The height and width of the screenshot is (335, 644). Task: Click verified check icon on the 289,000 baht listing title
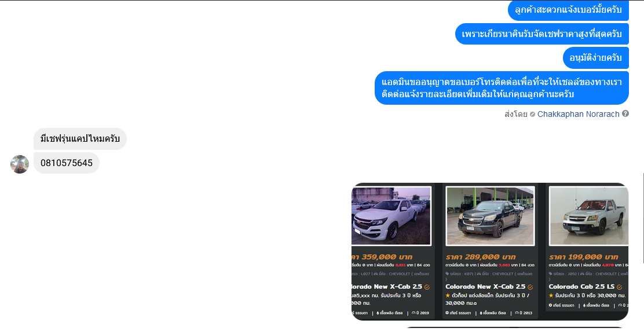click(530, 288)
